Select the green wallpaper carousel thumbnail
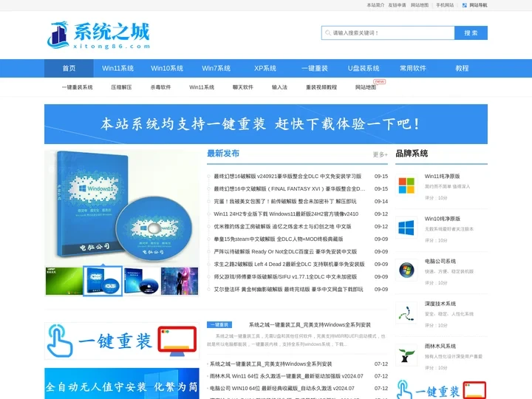Viewport: 532px width, 399px height. 64,281
